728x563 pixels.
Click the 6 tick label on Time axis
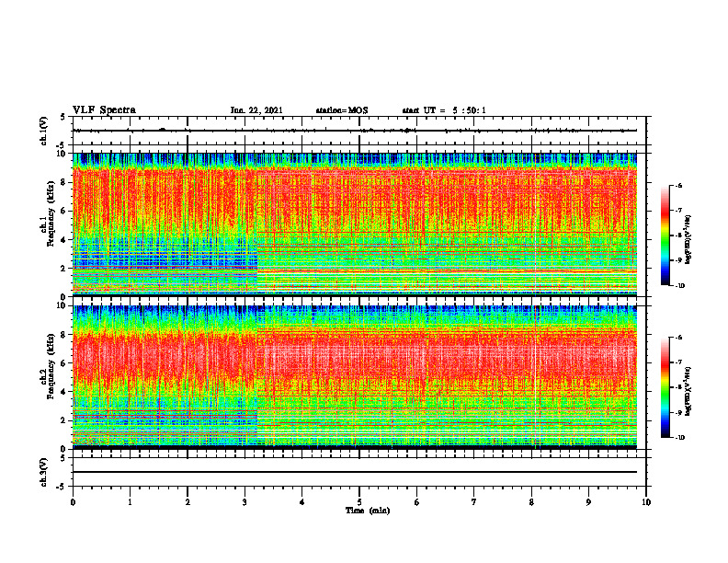click(x=417, y=502)
